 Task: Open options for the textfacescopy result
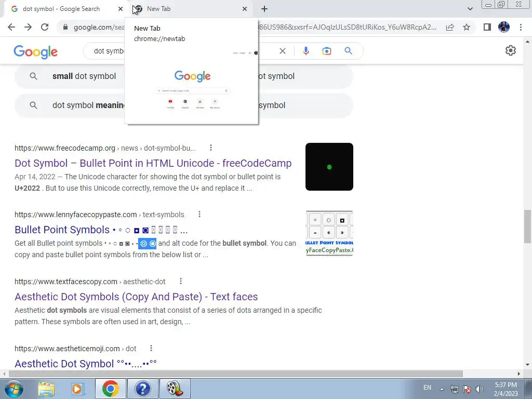pyautogui.click(x=181, y=281)
